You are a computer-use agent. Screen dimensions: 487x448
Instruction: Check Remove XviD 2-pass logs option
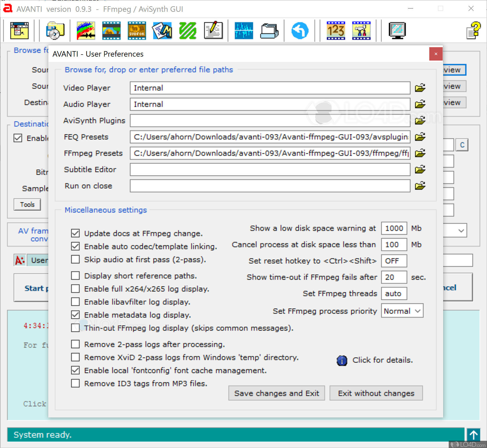75,357
